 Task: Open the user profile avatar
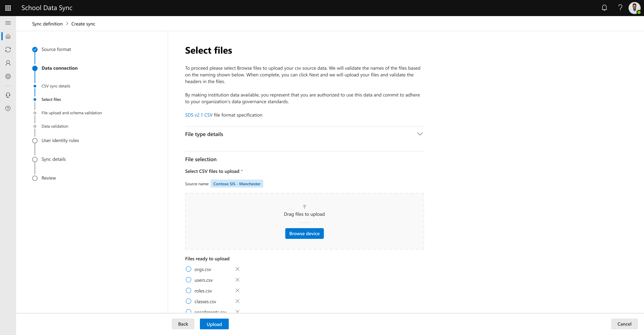(x=635, y=8)
